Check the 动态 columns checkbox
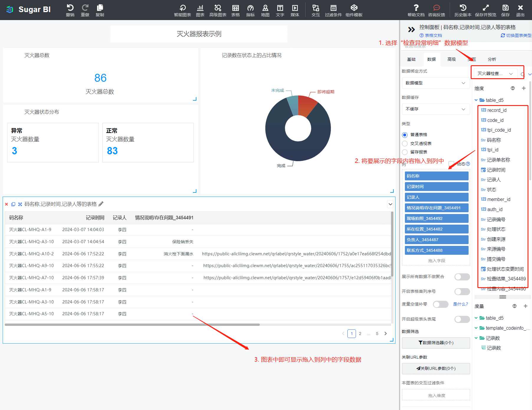This screenshot has width=532, height=410. pyautogui.click(x=451, y=164)
